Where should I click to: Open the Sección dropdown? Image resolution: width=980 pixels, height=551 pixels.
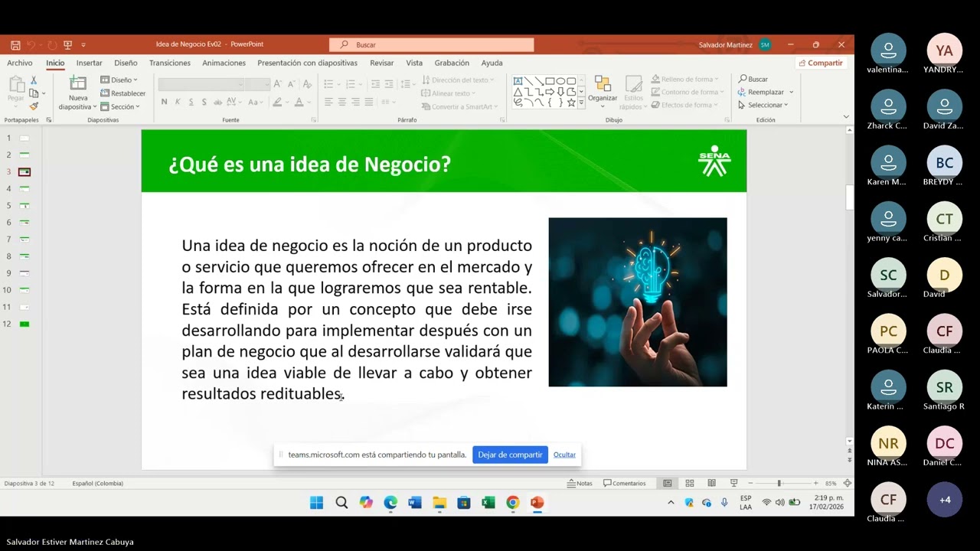(x=120, y=106)
